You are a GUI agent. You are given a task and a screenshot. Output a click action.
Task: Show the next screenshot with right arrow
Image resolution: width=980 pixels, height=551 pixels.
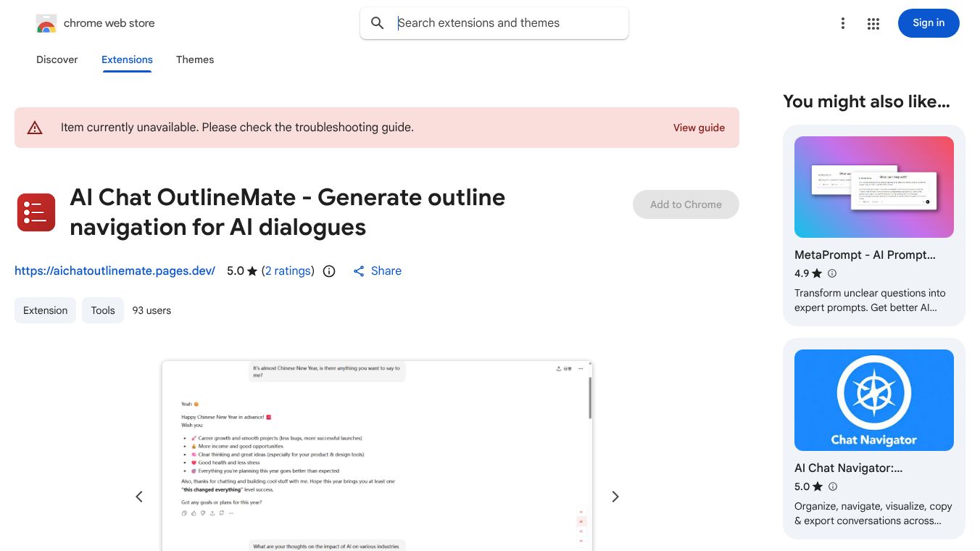coord(615,496)
